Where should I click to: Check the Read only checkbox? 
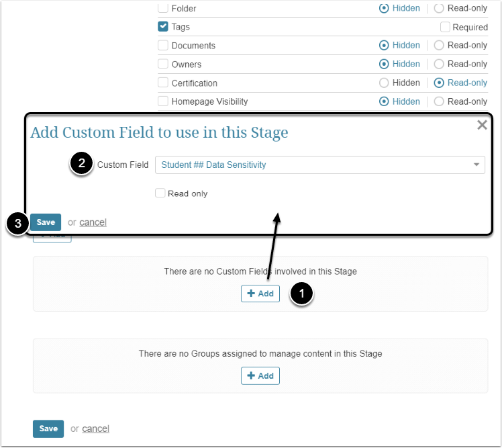[x=160, y=193]
